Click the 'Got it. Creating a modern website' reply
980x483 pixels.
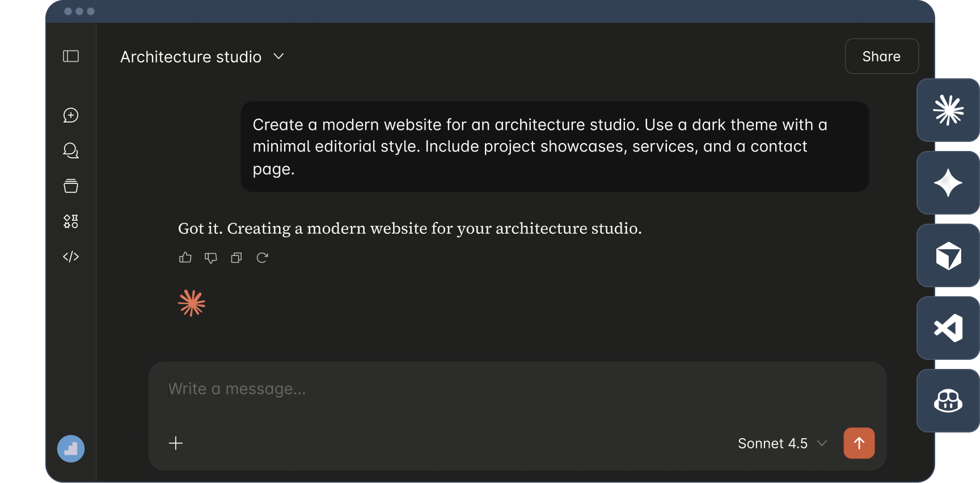tap(410, 228)
